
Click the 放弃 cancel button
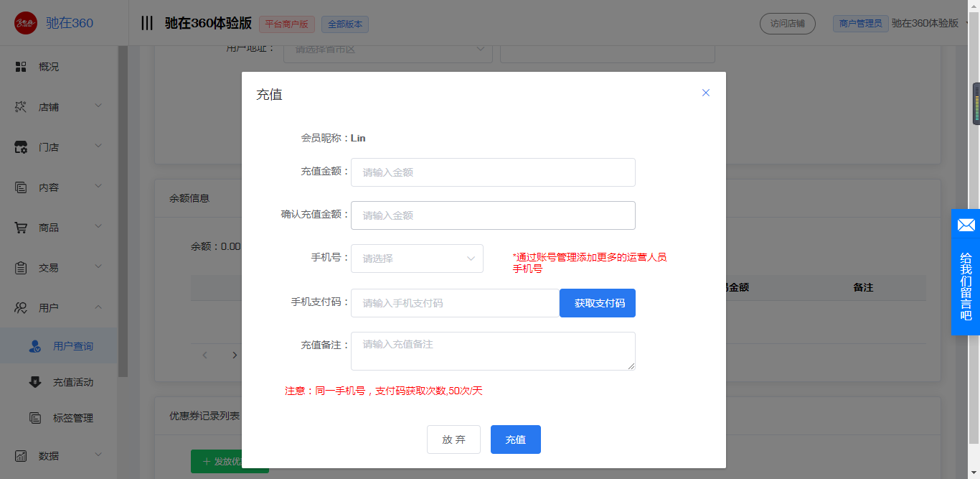point(453,440)
